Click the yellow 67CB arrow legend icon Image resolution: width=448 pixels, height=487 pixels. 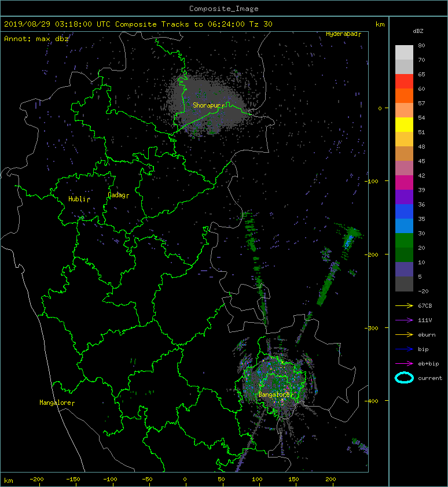point(404,305)
